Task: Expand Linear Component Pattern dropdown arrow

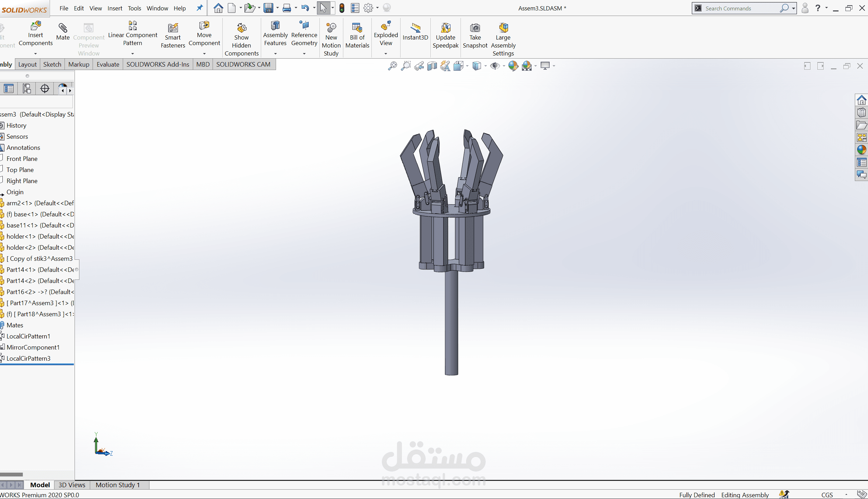Action: pos(132,54)
